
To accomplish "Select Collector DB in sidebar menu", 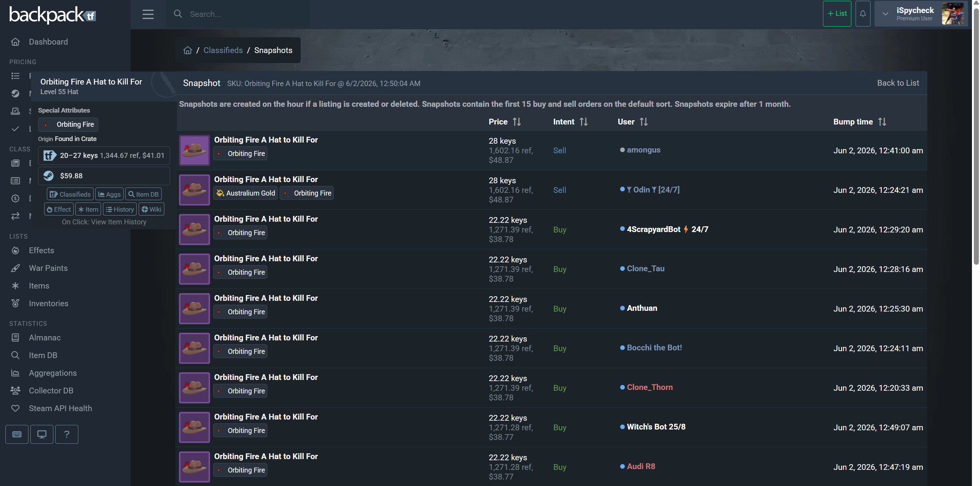I will pyautogui.click(x=51, y=391).
